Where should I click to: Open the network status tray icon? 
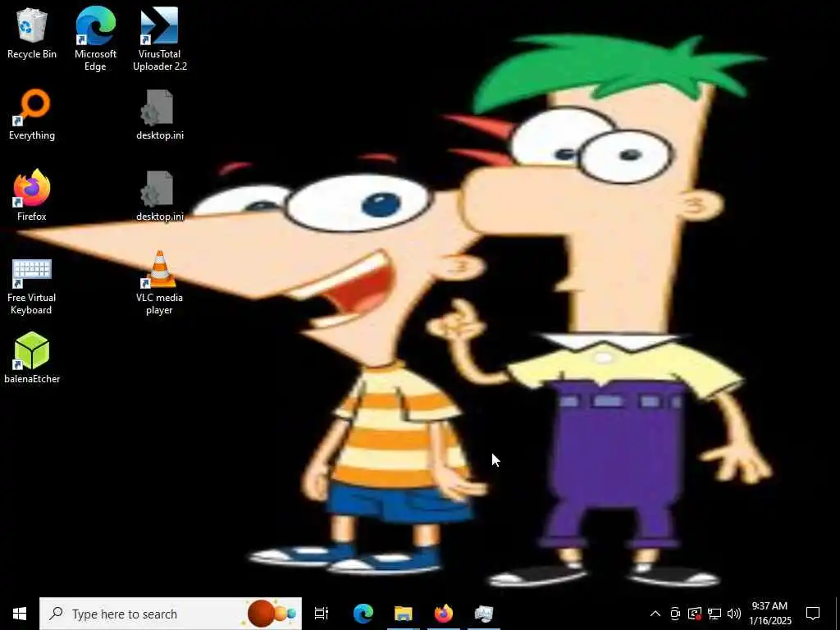pyautogui.click(x=714, y=614)
